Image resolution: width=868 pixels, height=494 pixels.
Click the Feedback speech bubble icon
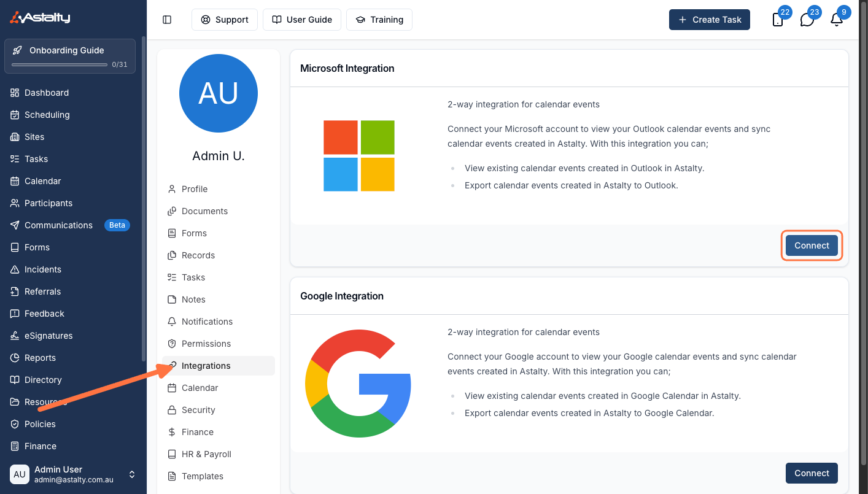pyautogui.click(x=15, y=314)
